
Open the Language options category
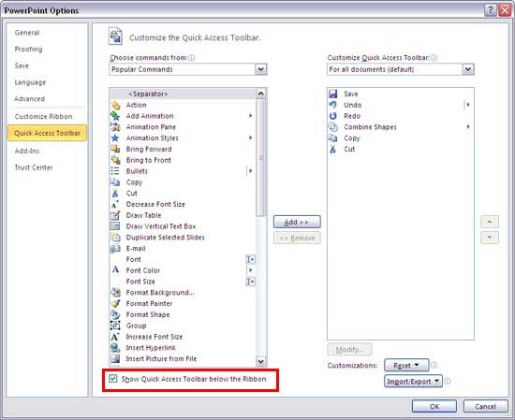30,82
